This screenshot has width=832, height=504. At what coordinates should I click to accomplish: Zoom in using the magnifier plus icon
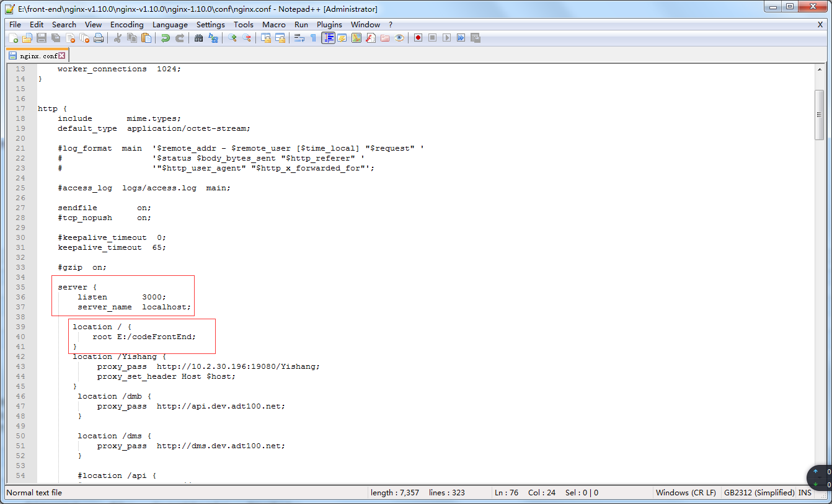(x=232, y=38)
